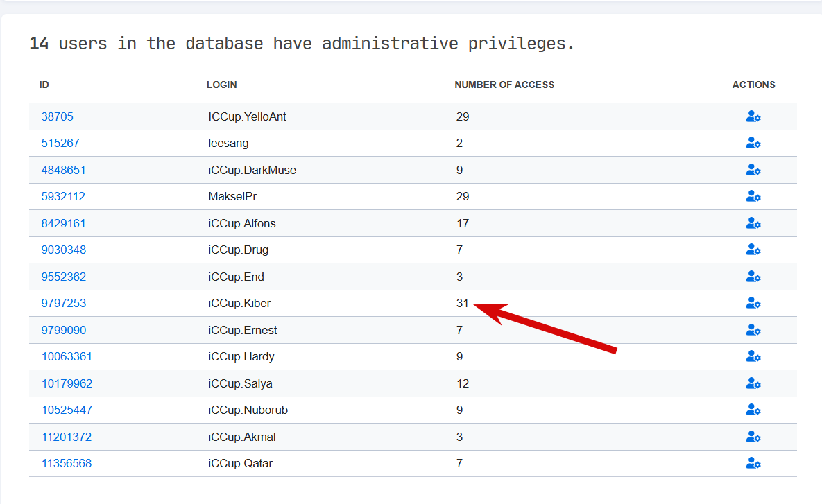This screenshot has height=504, width=822.
Task: Open user ID 38705 link
Action: click(57, 116)
